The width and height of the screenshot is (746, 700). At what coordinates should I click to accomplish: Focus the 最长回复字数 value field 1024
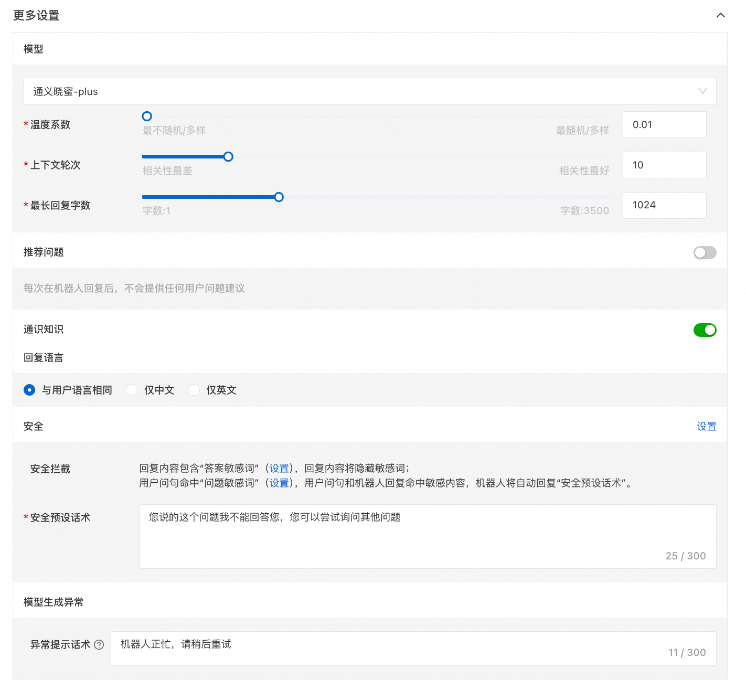pyautogui.click(x=664, y=205)
